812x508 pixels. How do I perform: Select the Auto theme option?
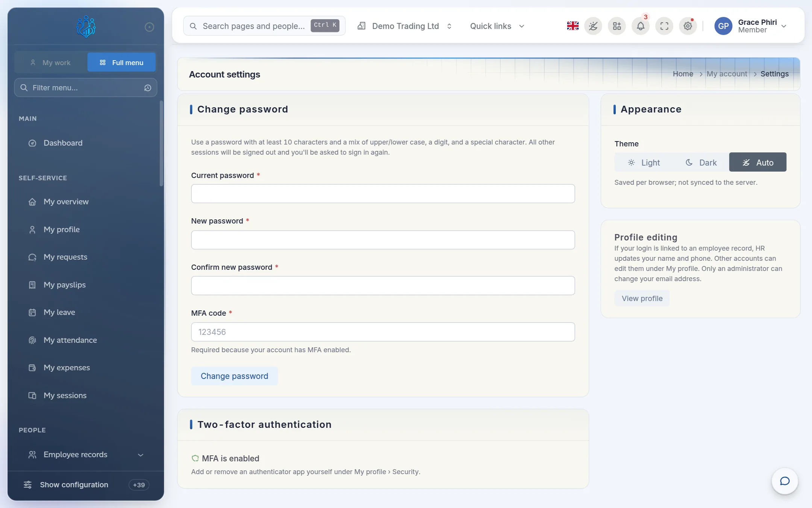coord(757,162)
